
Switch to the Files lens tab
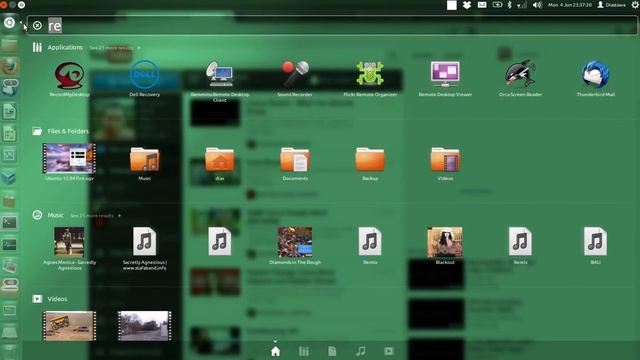[332, 351]
